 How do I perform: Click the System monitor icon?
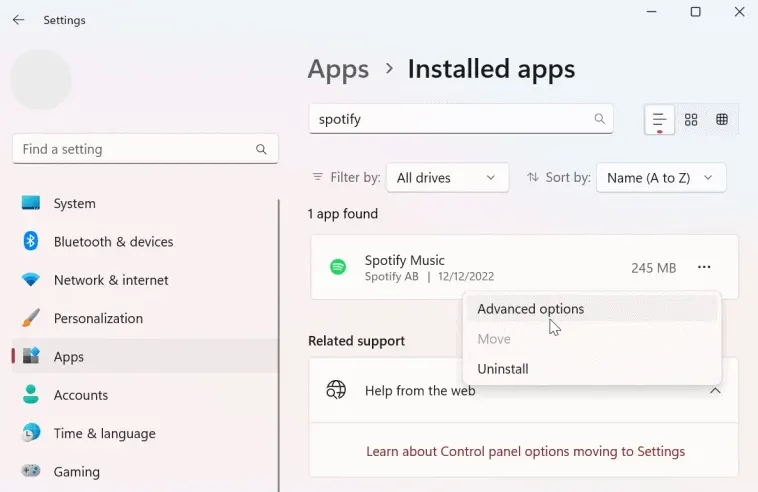point(31,203)
